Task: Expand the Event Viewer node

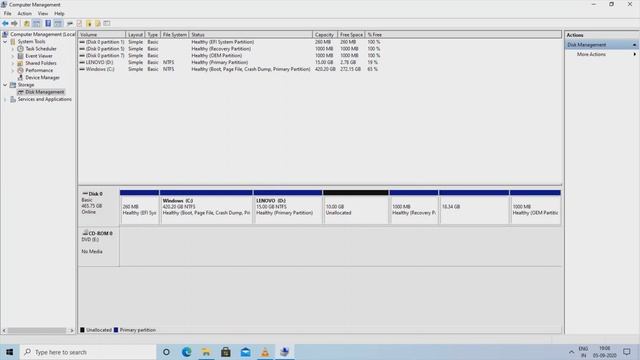Action: tap(13, 56)
